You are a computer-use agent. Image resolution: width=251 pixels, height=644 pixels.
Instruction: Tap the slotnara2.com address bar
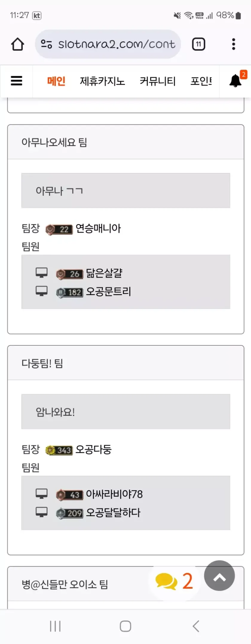coord(117,44)
